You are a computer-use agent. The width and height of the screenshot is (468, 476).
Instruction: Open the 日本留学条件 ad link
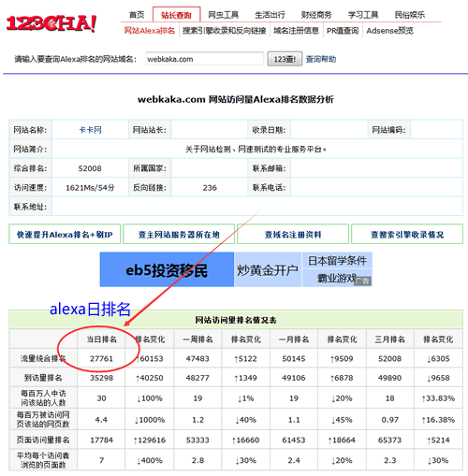pyautogui.click(x=337, y=260)
